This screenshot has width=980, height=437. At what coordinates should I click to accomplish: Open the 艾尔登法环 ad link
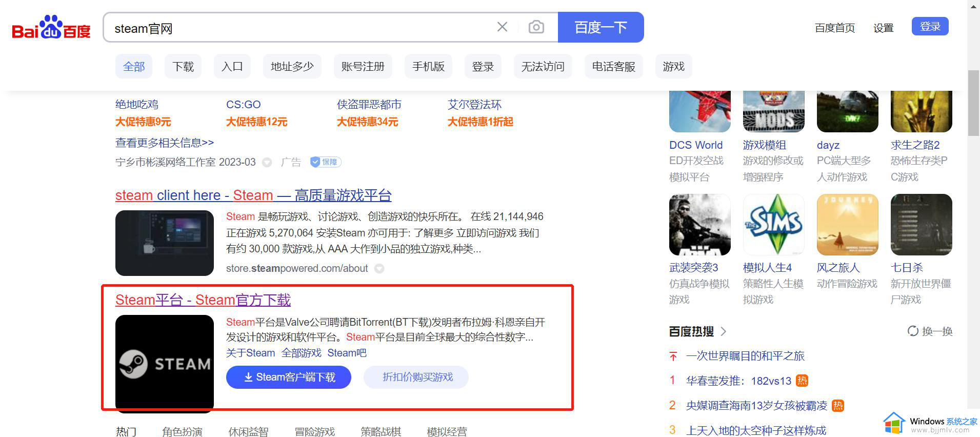tap(475, 105)
